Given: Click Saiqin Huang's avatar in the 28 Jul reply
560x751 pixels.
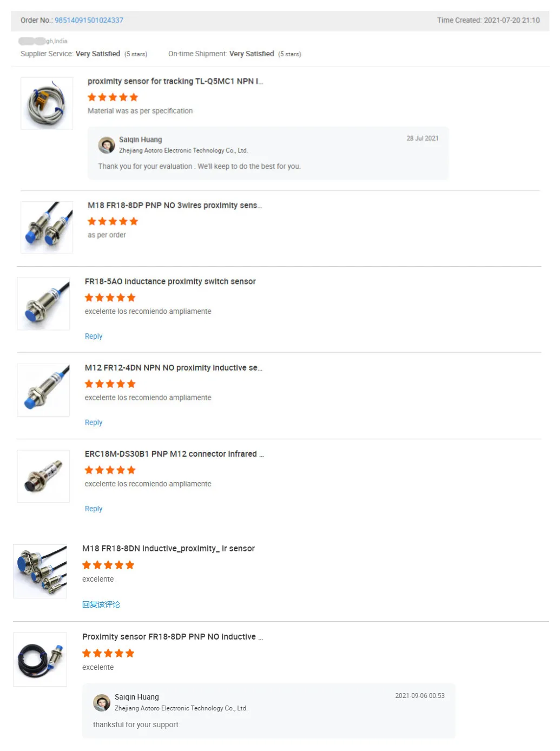Looking at the screenshot, I should [x=106, y=145].
